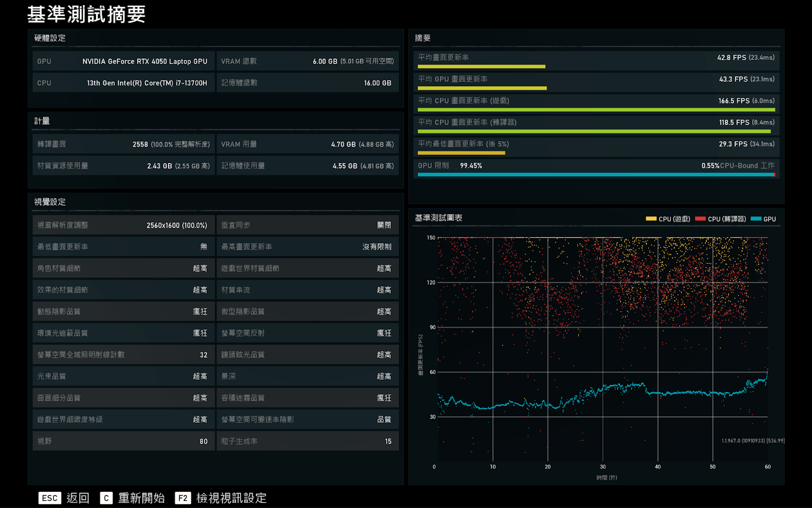Image resolution: width=812 pixels, height=508 pixels.
Task: Click 螢幕空間全域照明射線計數 32 row
Action: (x=123, y=355)
